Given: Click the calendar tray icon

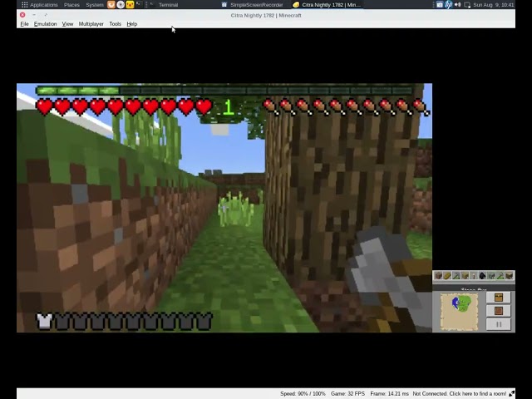Looking at the screenshot, I should click(440, 5).
